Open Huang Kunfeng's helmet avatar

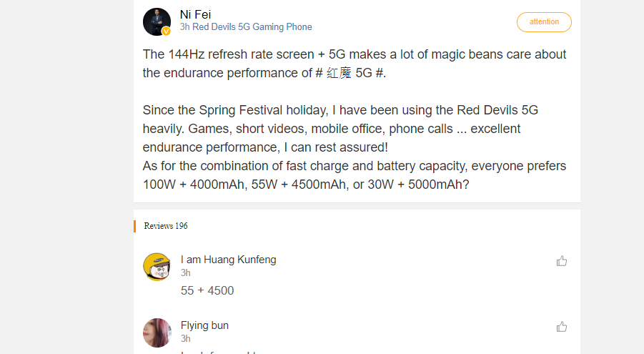(157, 267)
